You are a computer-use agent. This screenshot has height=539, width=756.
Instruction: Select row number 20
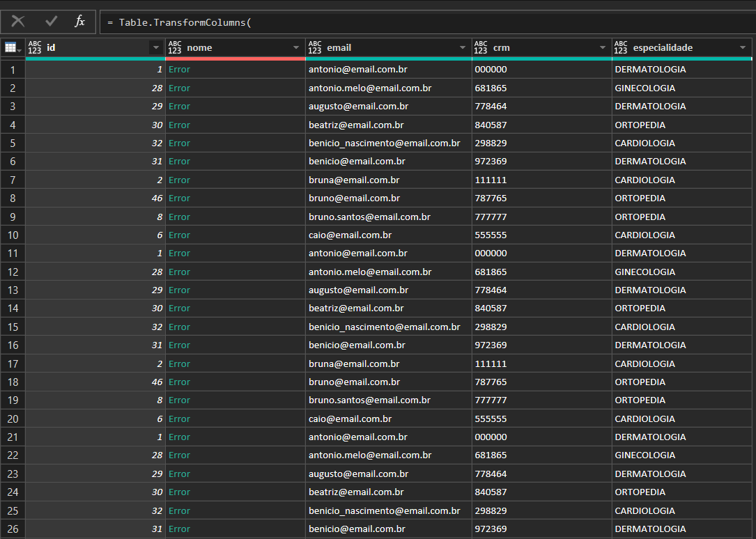13,419
